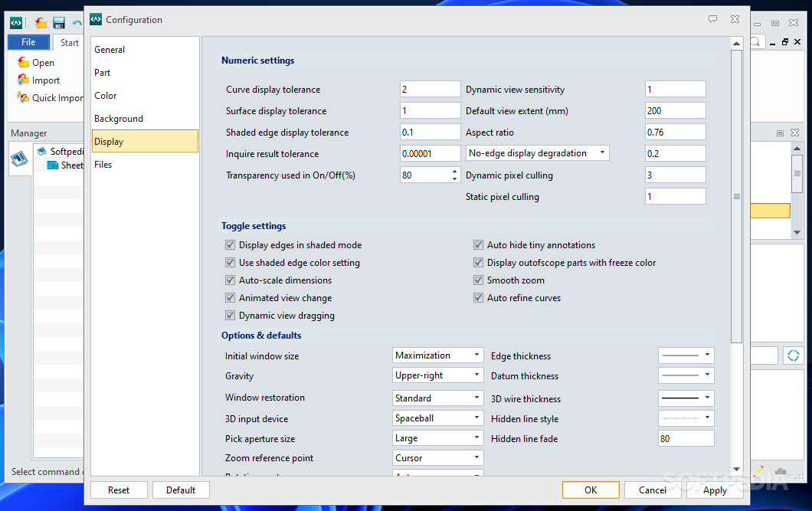Viewport: 812px width, 511px height.
Task: Click the comment help icon in Configuration title bar
Action: pos(713,19)
